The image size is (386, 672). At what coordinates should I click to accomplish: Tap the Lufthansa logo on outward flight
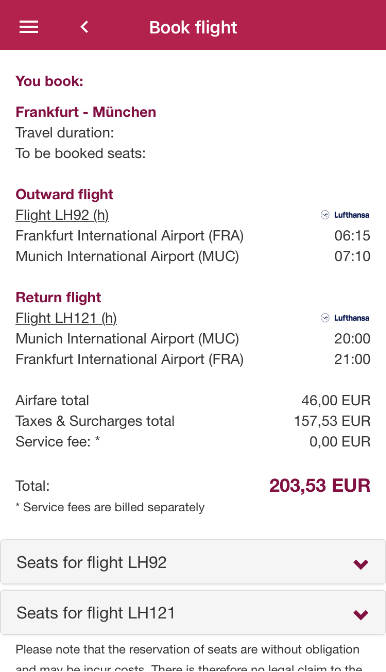point(345,215)
